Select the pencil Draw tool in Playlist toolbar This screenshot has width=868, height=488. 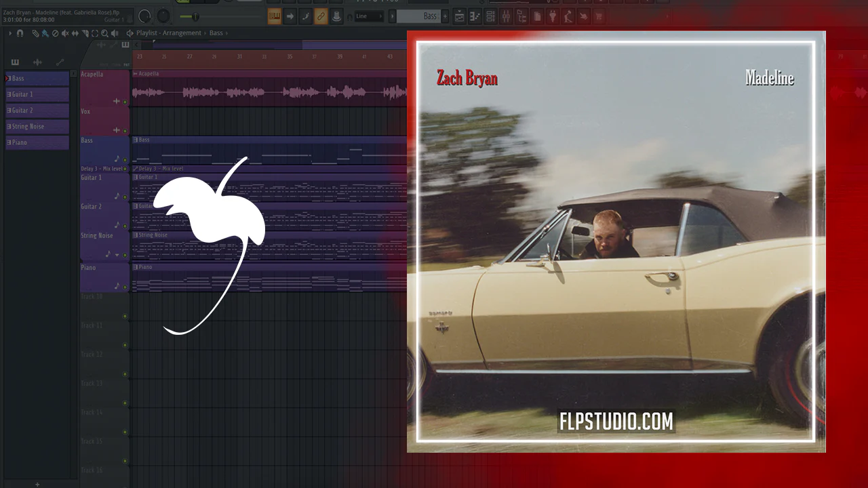click(35, 33)
